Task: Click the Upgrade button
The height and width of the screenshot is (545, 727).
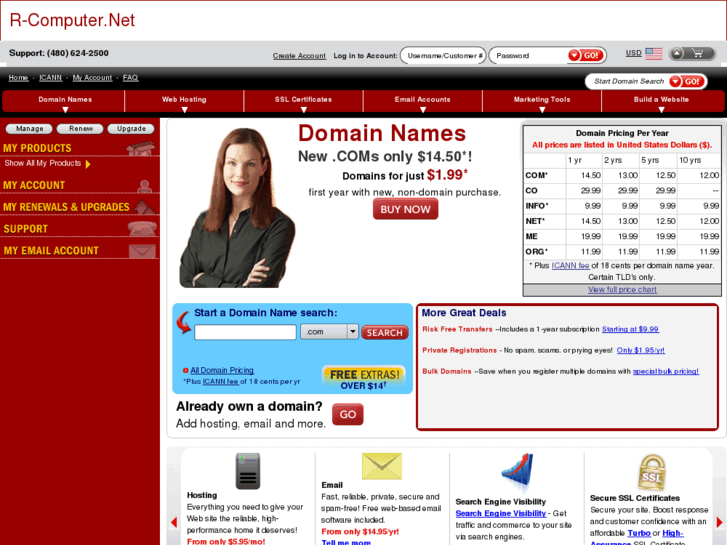Action: click(x=131, y=128)
